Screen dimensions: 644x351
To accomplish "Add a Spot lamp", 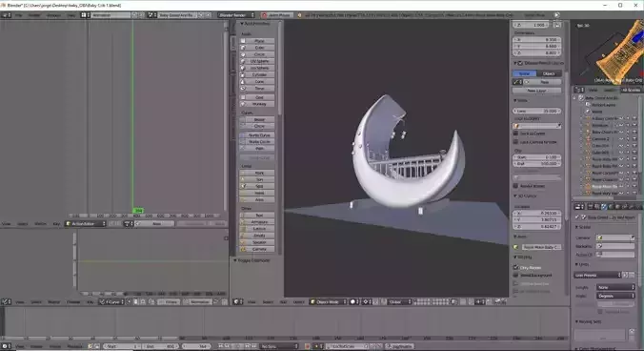I will tap(257, 186).
